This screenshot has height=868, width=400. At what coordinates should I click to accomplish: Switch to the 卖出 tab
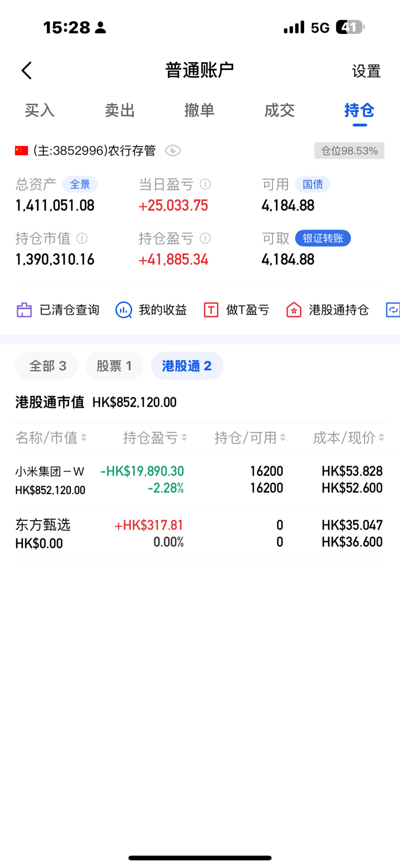120,110
